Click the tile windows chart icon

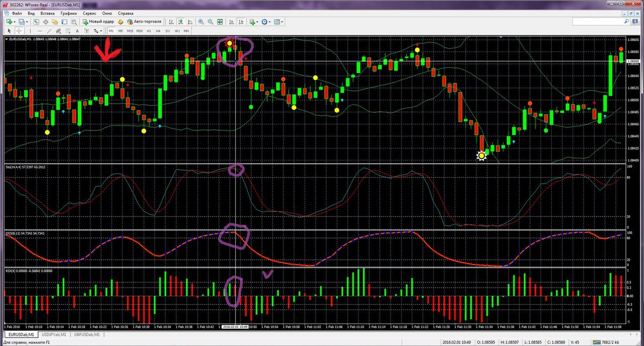point(219,22)
